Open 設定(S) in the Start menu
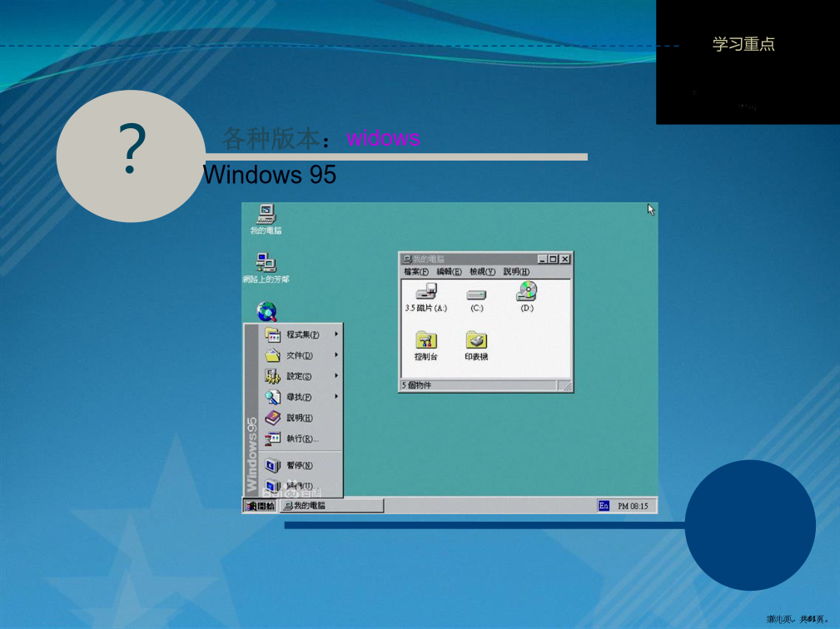840x629 pixels. click(301, 376)
